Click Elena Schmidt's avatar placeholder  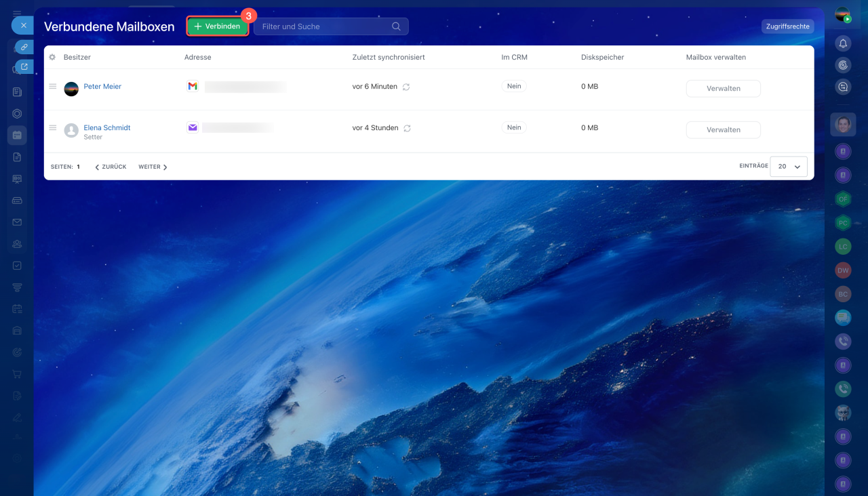[71, 130]
